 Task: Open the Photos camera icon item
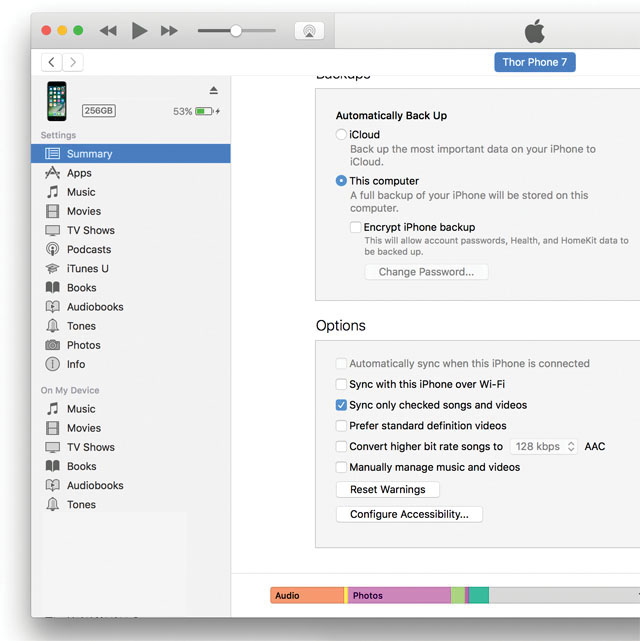(x=52, y=345)
